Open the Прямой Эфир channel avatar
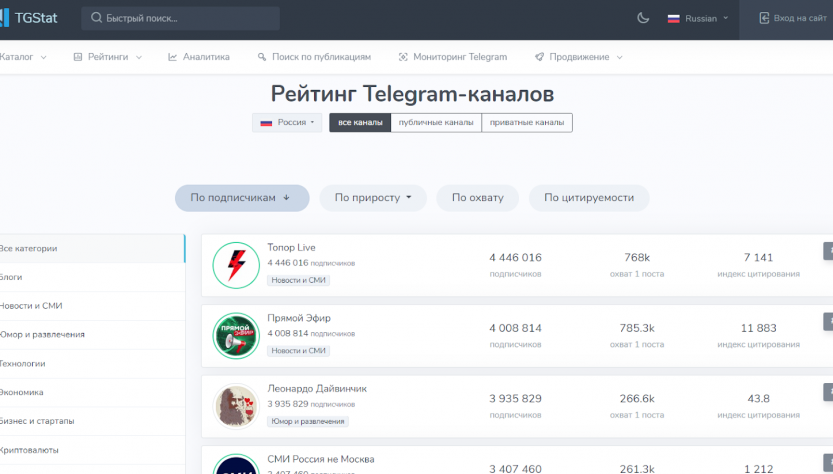 pyautogui.click(x=236, y=336)
